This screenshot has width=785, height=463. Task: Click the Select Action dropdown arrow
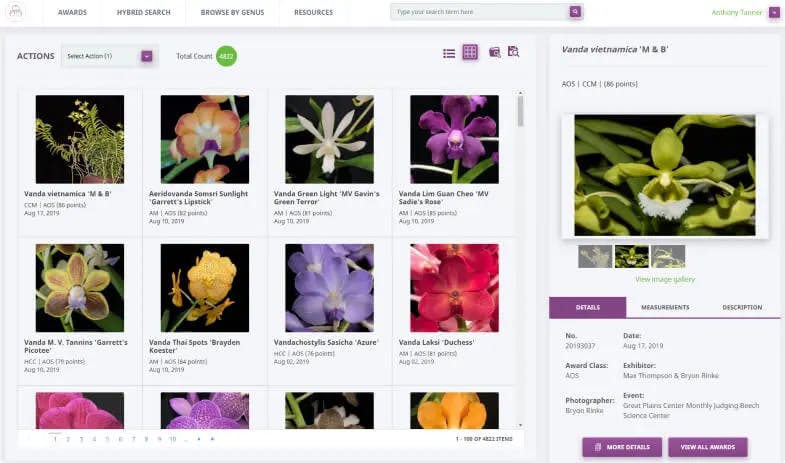[147, 56]
